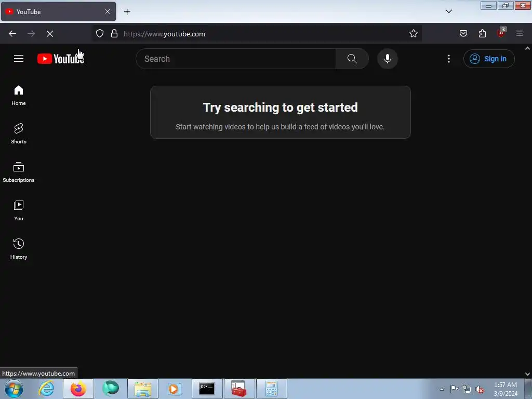Start voice search with the microphone
This screenshot has width=532, height=399.
tap(387, 59)
